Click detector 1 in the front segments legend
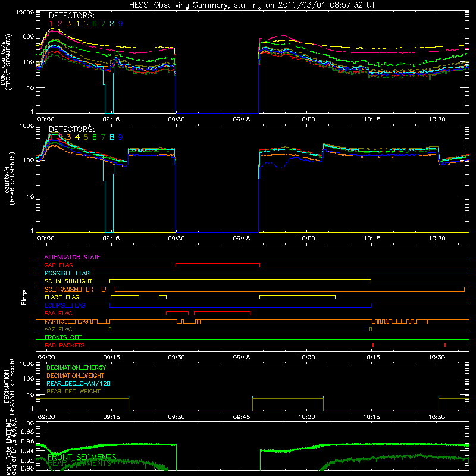This screenshot has width=476, height=476. pyautogui.click(x=51, y=24)
